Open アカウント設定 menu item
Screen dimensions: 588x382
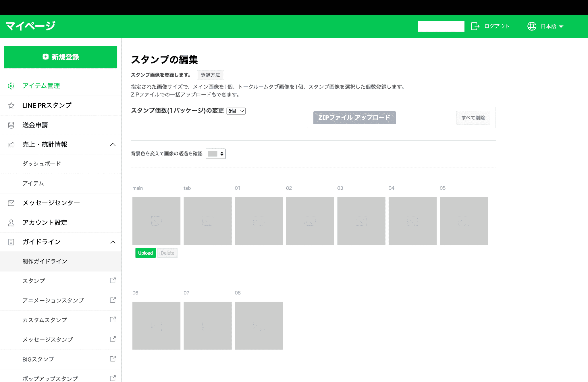(x=61, y=223)
